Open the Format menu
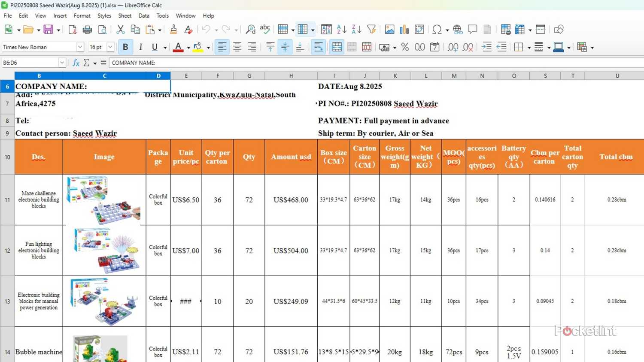Image resolution: width=644 pixels, height=362 pixels. tap(82, 16)
